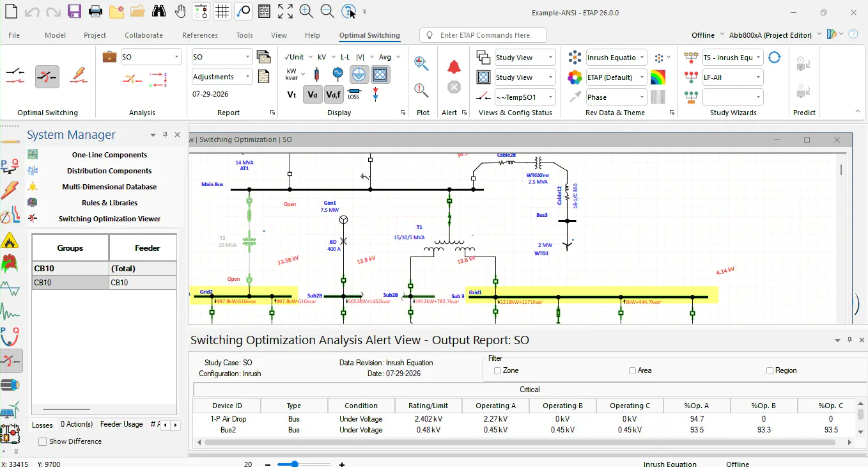Viewport: 868px width, 467px height.
Task: Run the lightning switching analysis icon
Action: point(78,75)
